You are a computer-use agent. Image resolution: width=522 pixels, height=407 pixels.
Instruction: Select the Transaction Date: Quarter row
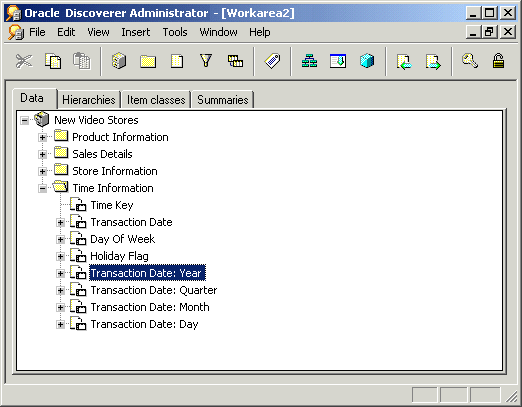point(154,290)
